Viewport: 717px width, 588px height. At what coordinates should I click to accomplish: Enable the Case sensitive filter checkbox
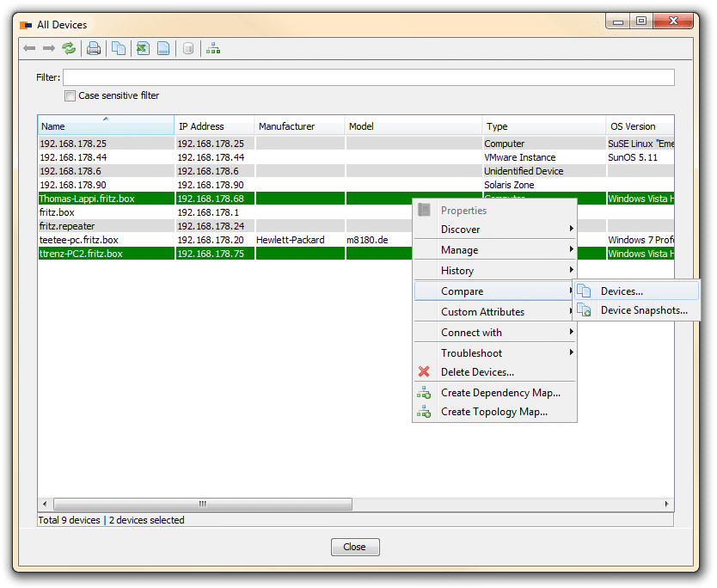[70, 95]
